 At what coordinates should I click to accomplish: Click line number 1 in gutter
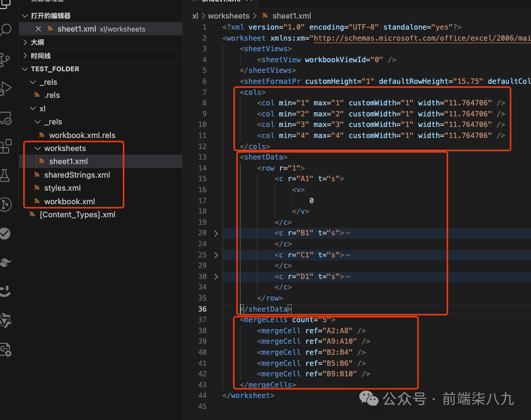pyautogui.click(x=204, y=27)
